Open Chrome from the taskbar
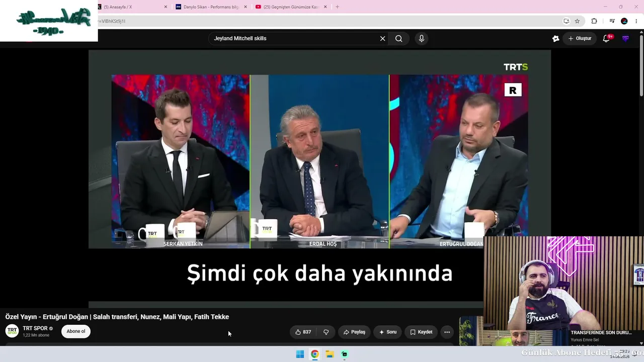 tap(314, 354)
